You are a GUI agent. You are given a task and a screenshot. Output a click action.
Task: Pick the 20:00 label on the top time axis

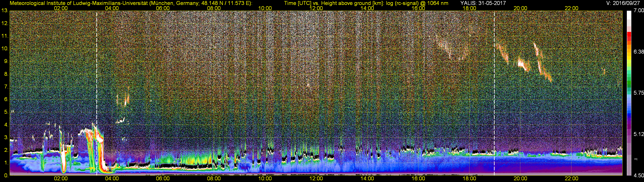pyautogui.click(x=521, y=8)
